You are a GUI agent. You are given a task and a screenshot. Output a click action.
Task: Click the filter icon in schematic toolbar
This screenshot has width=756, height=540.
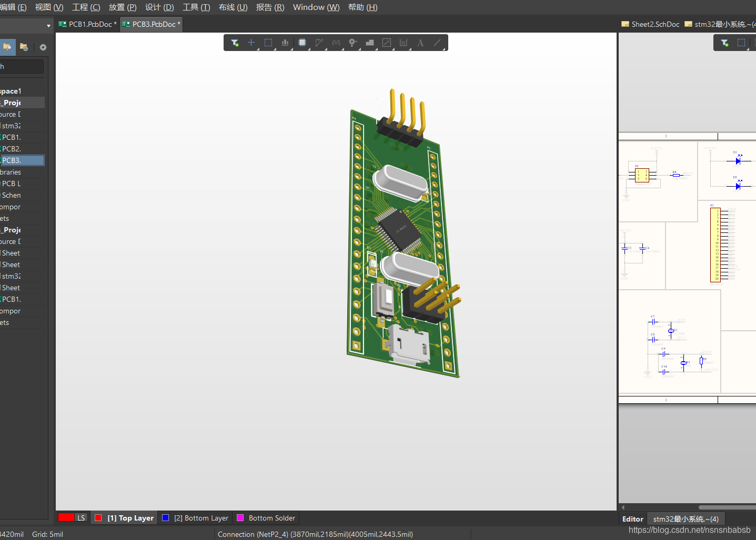[x=724, y=43]
